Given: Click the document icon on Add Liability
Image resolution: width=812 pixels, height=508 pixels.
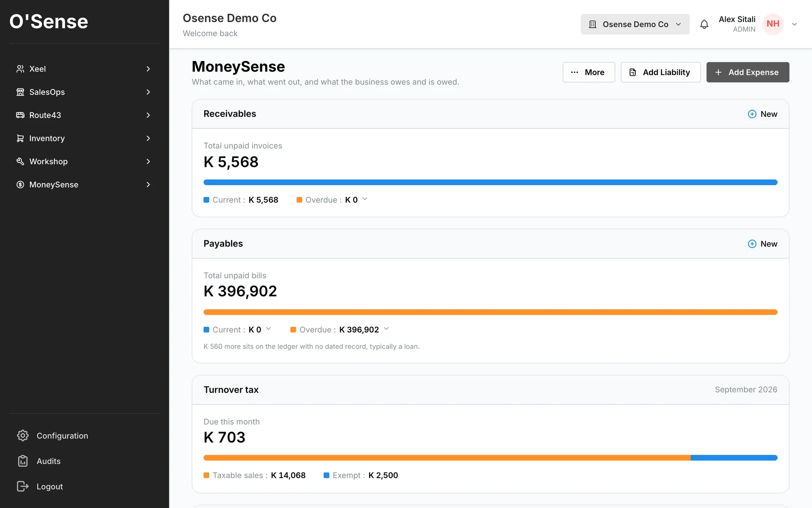Looking at the screenshot, I should tap(633, 72).
